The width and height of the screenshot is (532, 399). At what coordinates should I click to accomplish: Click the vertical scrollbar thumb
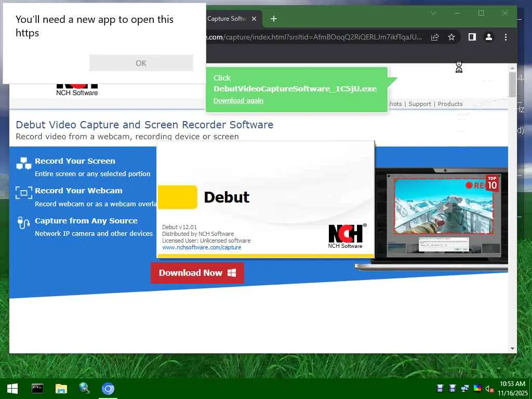point(512,85)
